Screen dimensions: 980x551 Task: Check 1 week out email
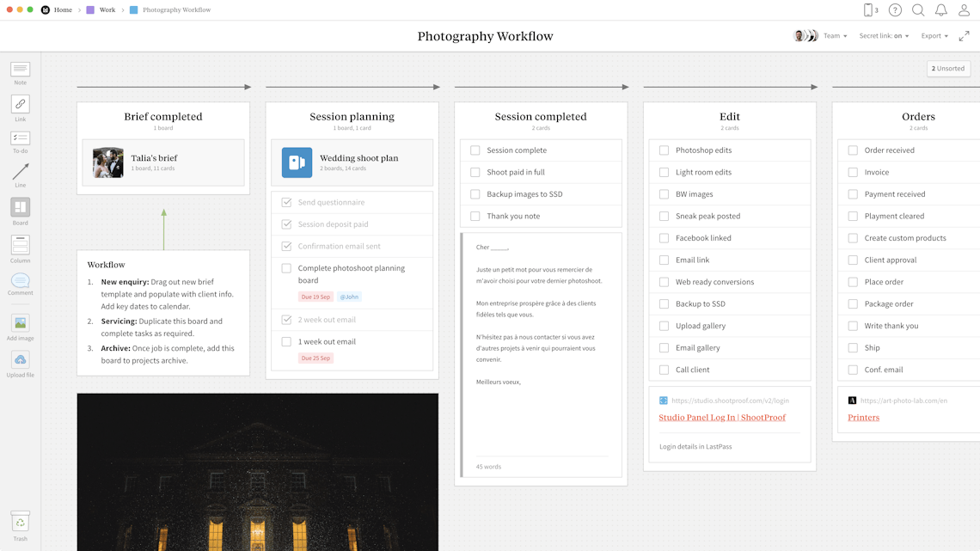(286, 342)
